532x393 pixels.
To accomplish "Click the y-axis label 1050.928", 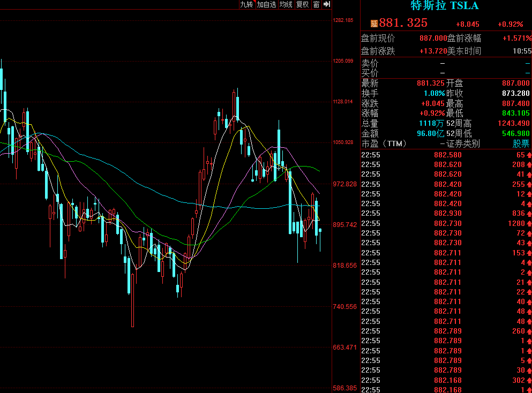I will tap(343, 142).
